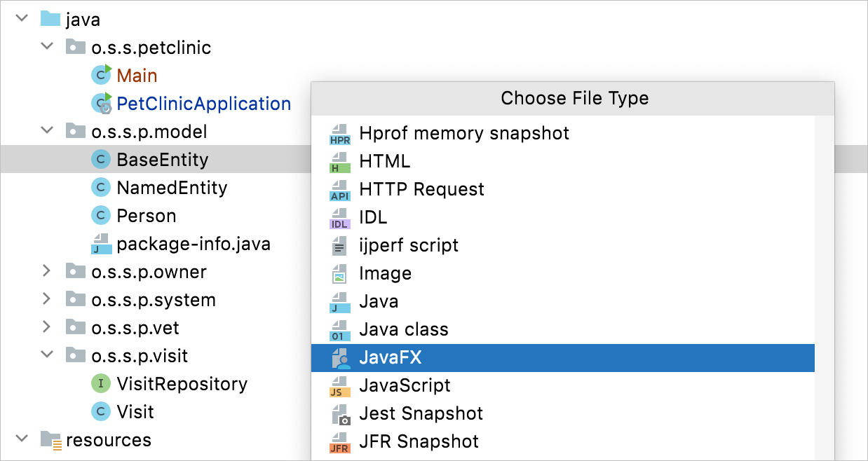Select HTTP Request file type
The width and height of the screenshot is (868, 461).
(563, 189)
